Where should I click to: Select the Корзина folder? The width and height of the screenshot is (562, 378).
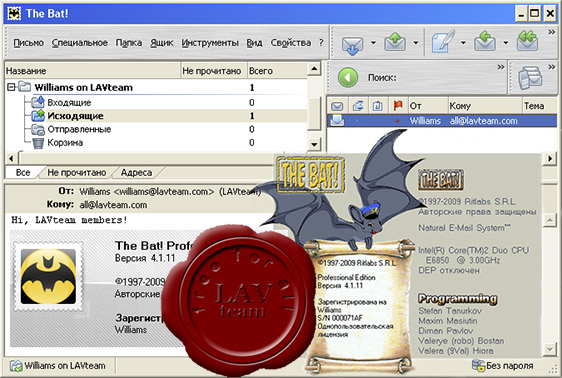pos(65,143)
